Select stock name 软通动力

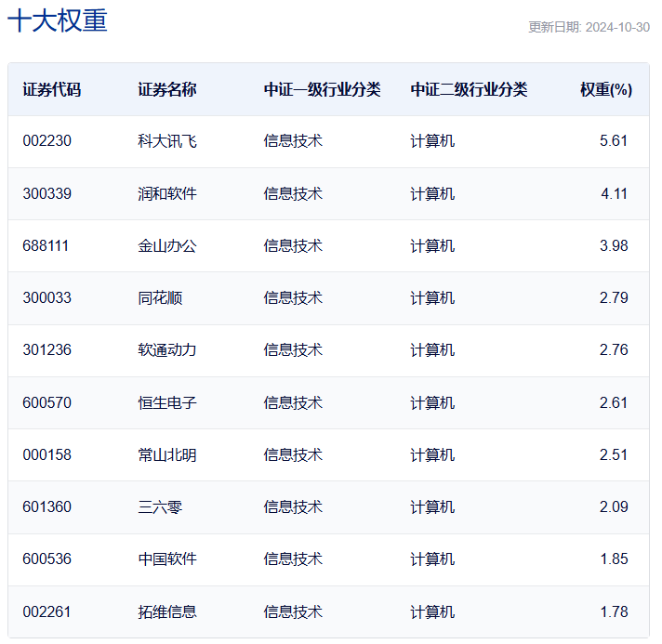pyautogui.click(x=167, y=349)
